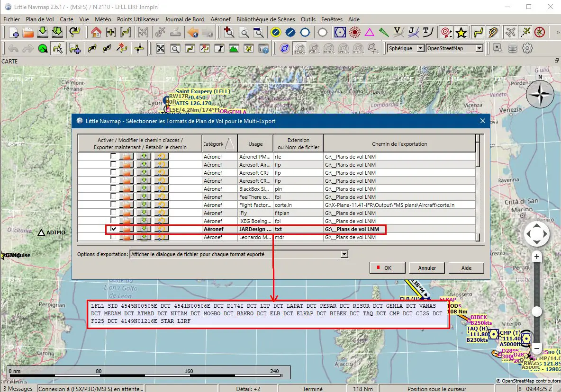Enable the Aerosoft CRJ checkbox

113,172
